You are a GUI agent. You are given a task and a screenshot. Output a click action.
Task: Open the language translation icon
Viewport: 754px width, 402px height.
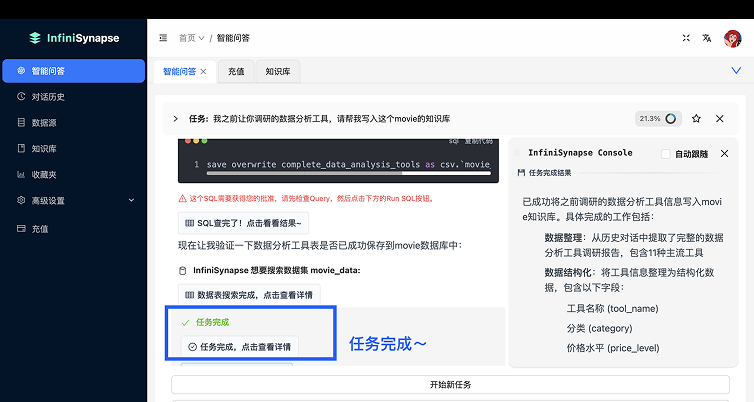(706, 38)
